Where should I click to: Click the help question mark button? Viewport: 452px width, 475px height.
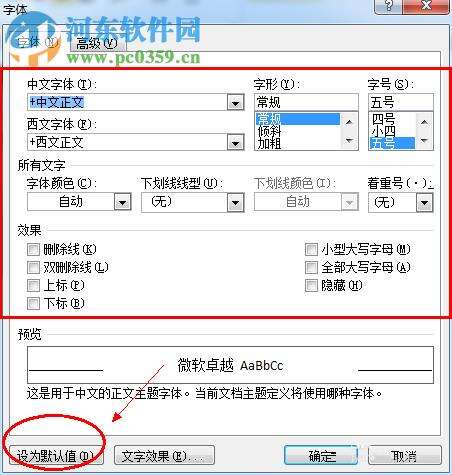[388, 6]
